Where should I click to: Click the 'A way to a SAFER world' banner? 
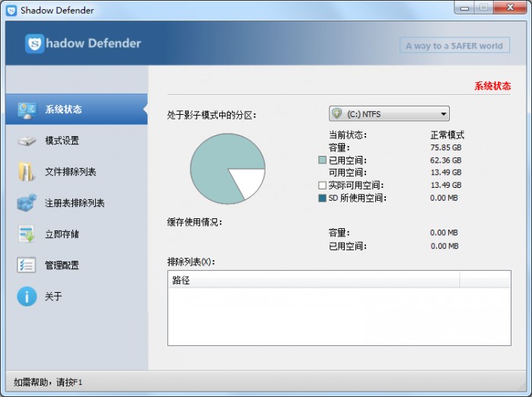pyautogui.click(x=454, y=46)
